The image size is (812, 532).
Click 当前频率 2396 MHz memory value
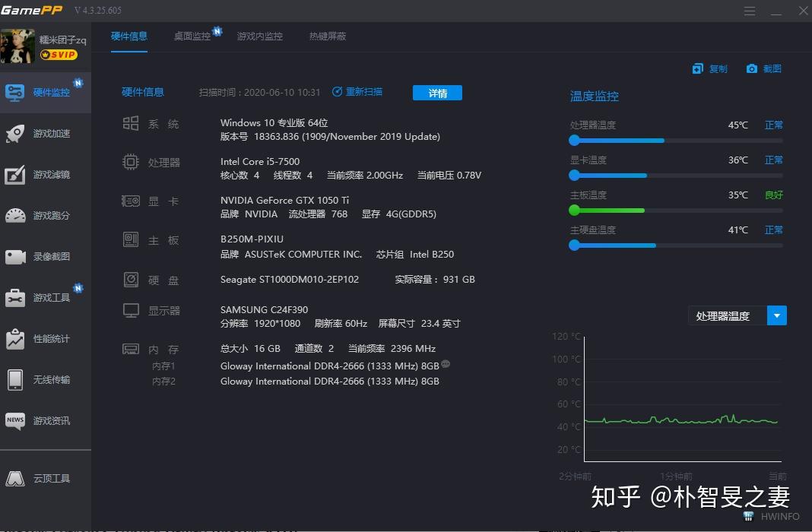[392, 349]
